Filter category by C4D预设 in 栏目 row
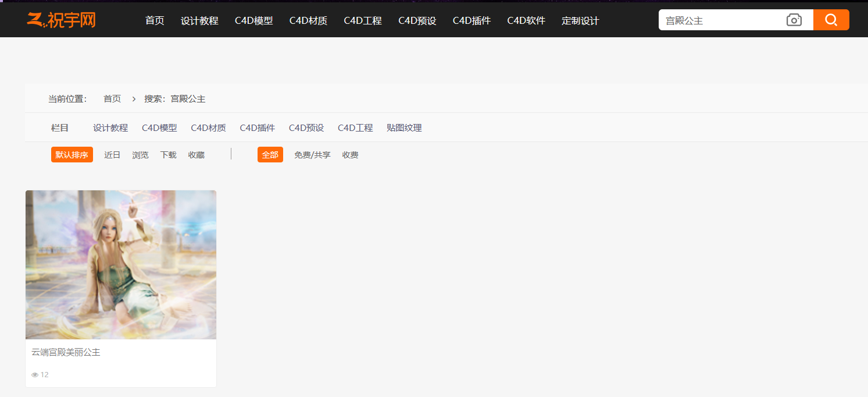Screen dimensions: 868x397 click(x=306, y=128)
